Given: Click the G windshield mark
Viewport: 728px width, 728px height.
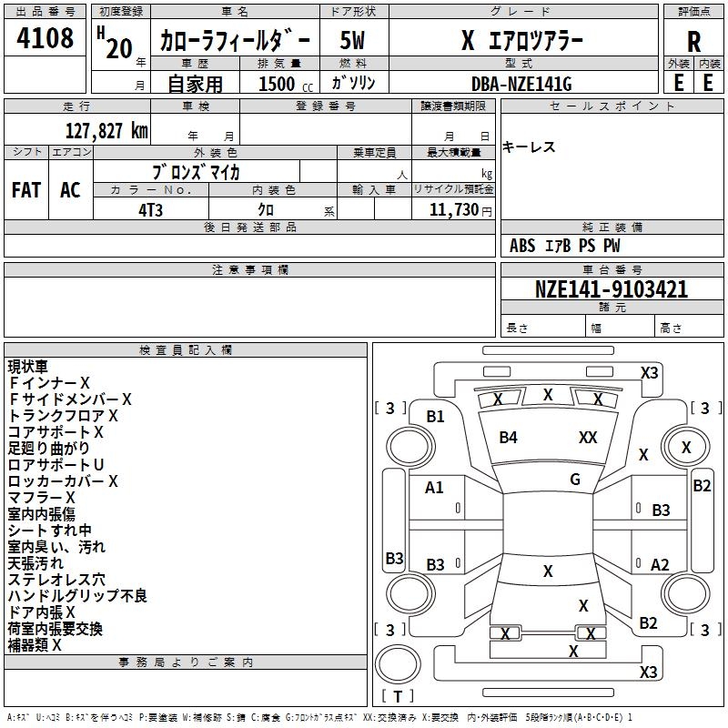Looking at the screenshot, I should tap(575, 479).
